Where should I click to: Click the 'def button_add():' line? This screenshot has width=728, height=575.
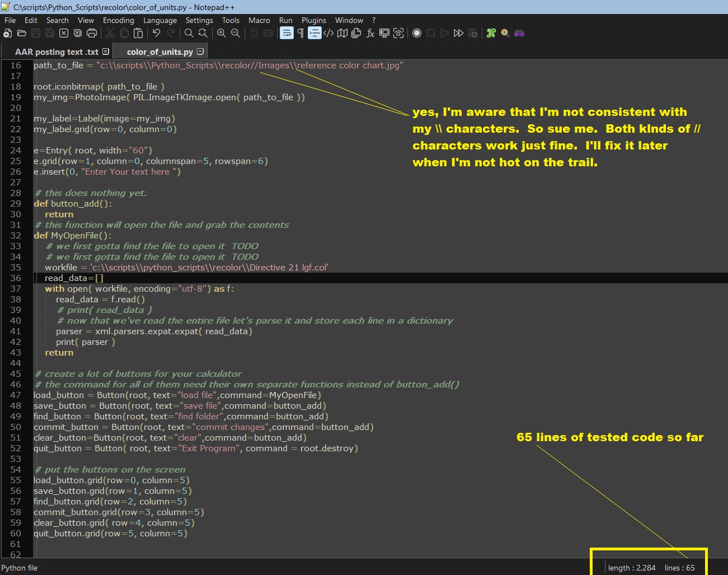pyautogui.click(x=73, y=204)
